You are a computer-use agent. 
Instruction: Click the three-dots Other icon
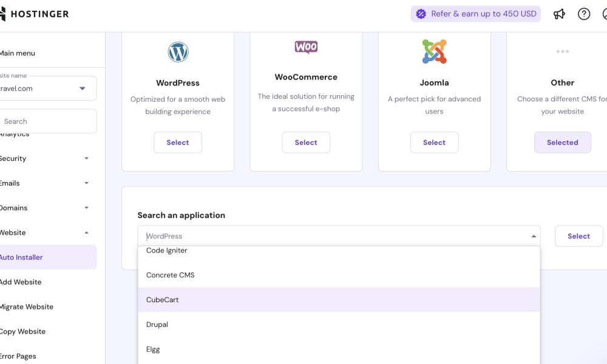pyautogui.click(x=563, y=52)
